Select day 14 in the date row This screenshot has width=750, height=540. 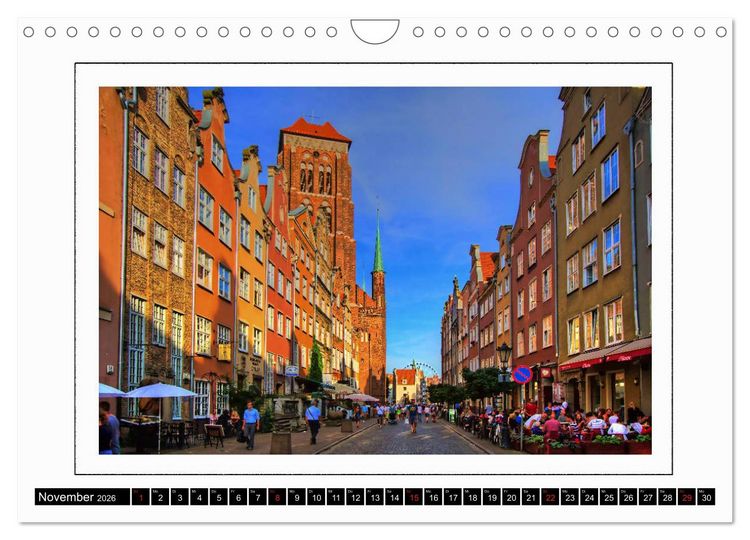click(x=395, y=496)
